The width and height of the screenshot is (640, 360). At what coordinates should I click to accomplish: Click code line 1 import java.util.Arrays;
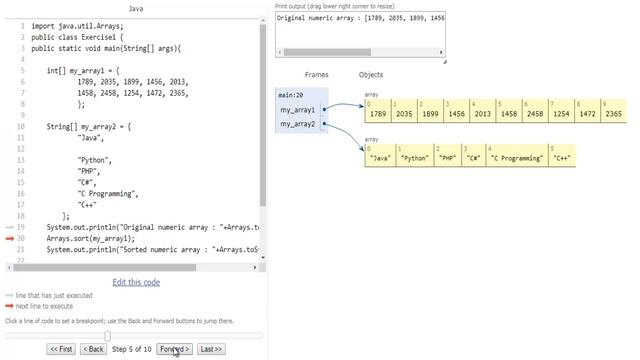click(77, 26)
